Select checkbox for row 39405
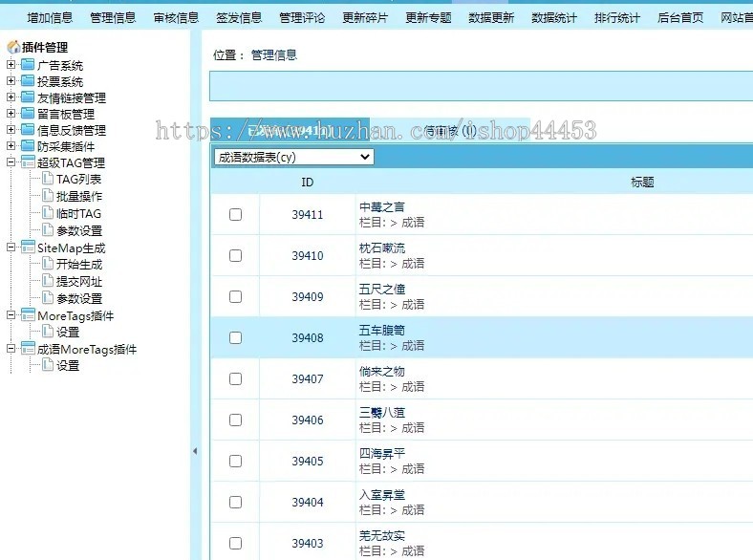Screen dimensions: 753x560 (235, 461)
